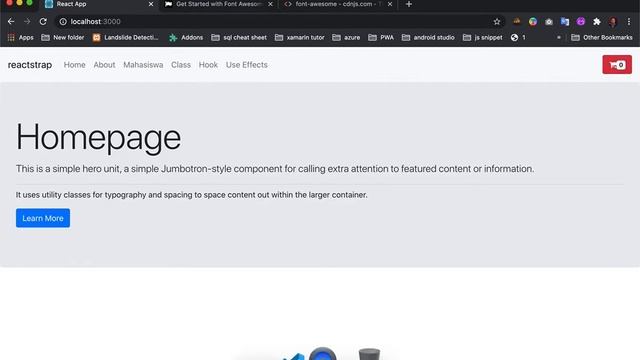Open the user profile avatar

click(x=613, y=22)
